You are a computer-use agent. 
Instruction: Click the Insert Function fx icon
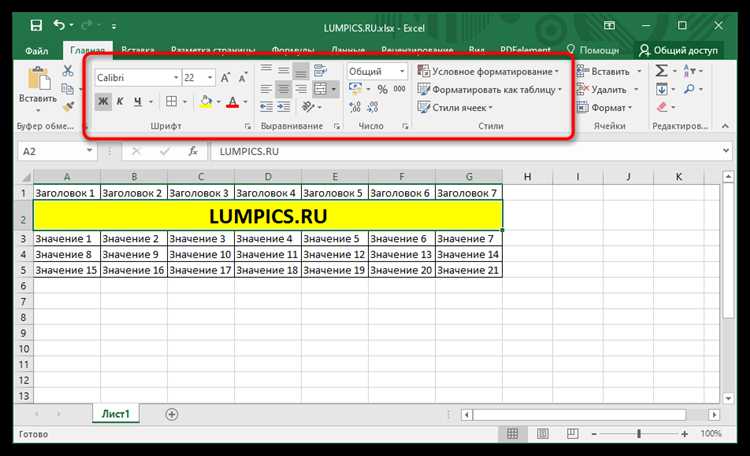(192, 152)
